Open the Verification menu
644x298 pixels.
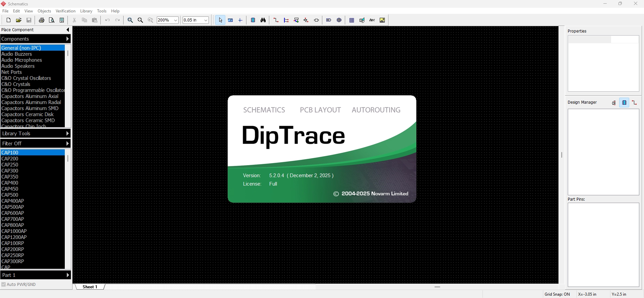65,11
